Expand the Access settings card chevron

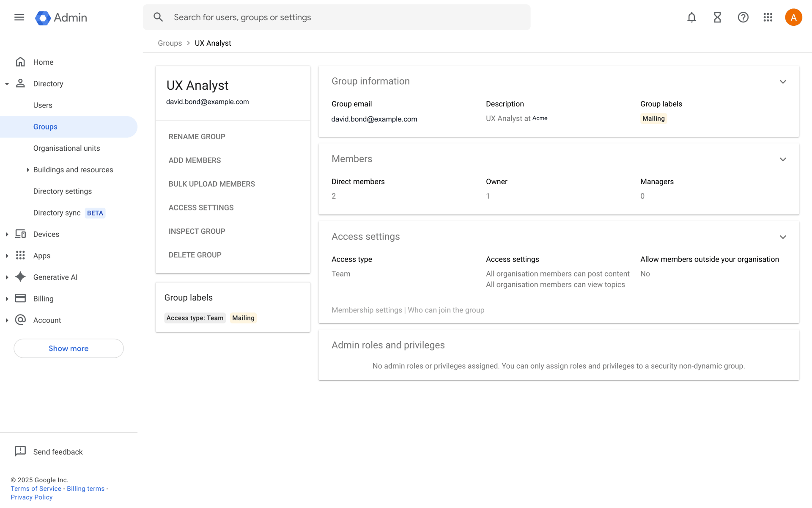783,237
